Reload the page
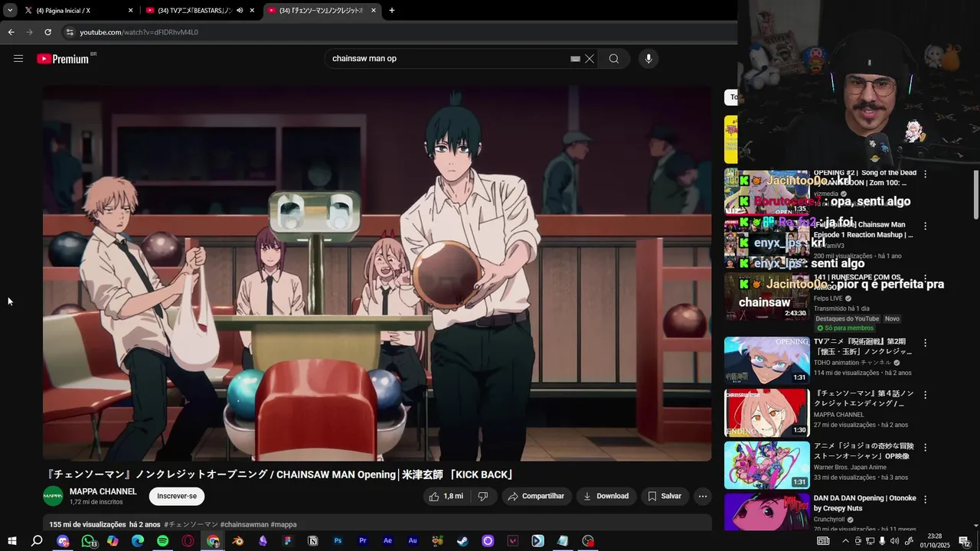 tap(47, 32)
